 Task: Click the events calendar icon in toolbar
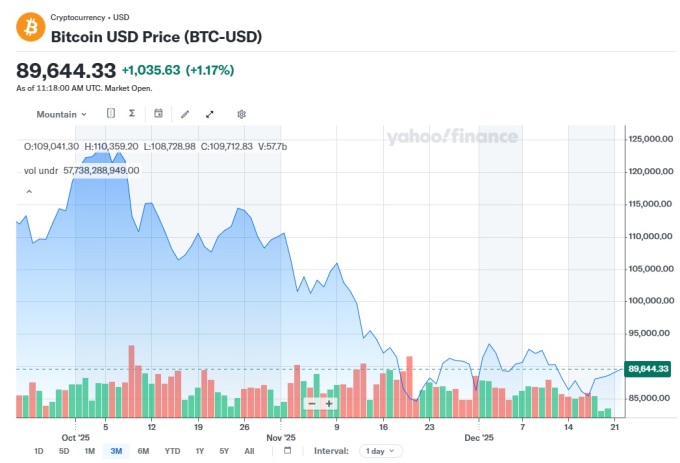(x=158, y=114)
